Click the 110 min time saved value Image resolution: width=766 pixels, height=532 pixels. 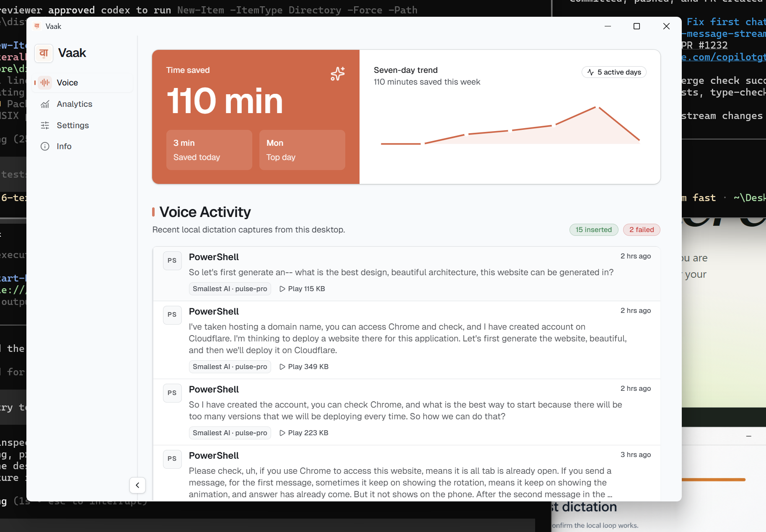[225, 101]
